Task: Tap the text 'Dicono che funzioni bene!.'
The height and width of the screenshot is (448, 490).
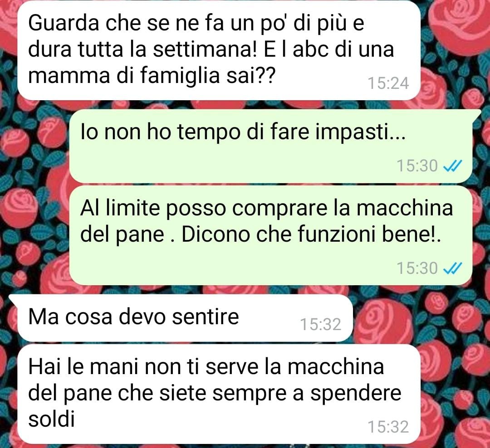Action: (311, 234)
